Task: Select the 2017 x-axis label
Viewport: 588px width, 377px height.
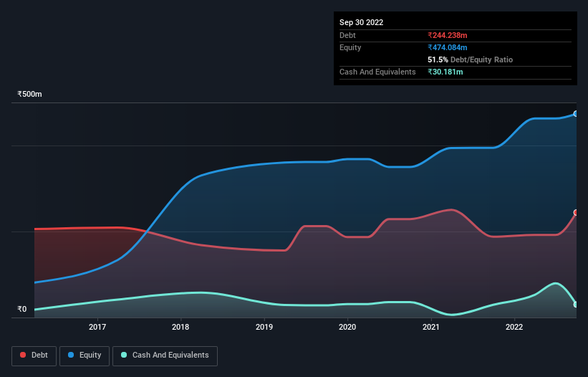Action: pyautogui.click(x=97, y=327)
